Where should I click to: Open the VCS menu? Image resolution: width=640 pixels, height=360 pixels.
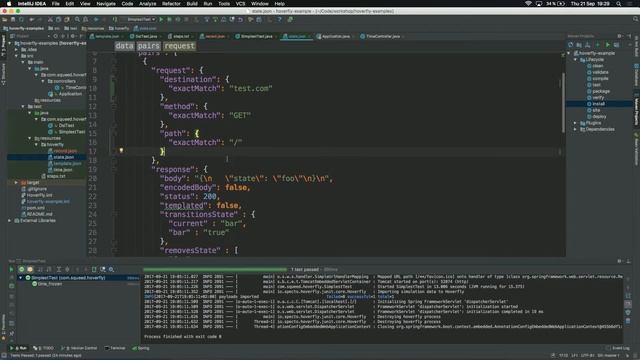(240, 4)
